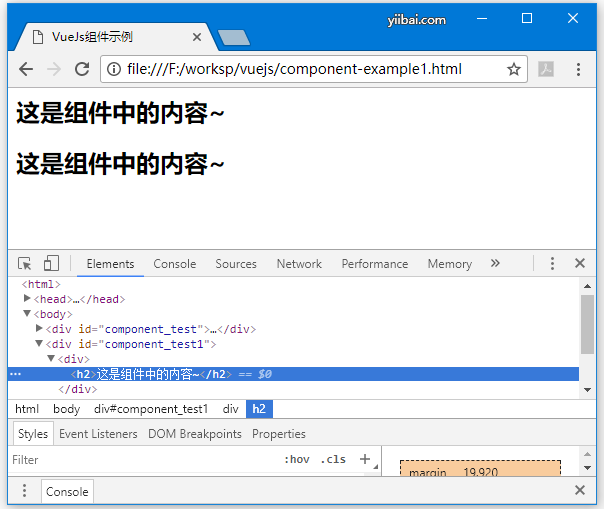Open the DevTools customize menu (three dots)
The image size is (604, 509).
coord(551,264)
